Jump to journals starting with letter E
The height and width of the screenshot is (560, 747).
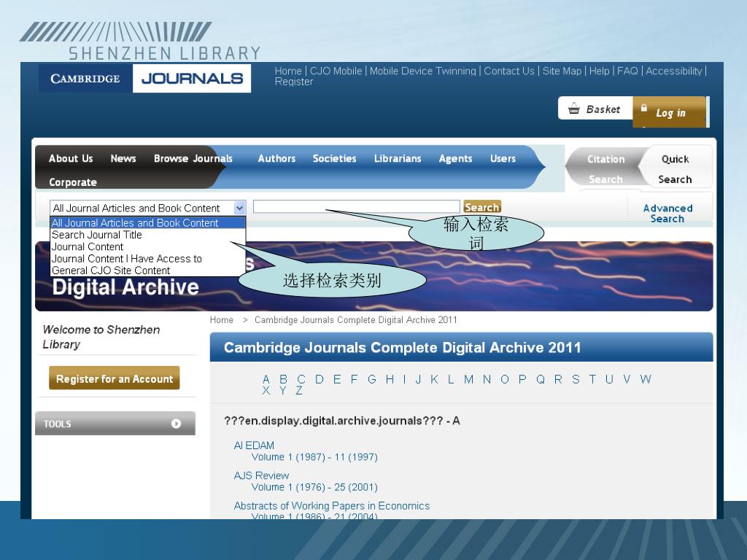337,379
